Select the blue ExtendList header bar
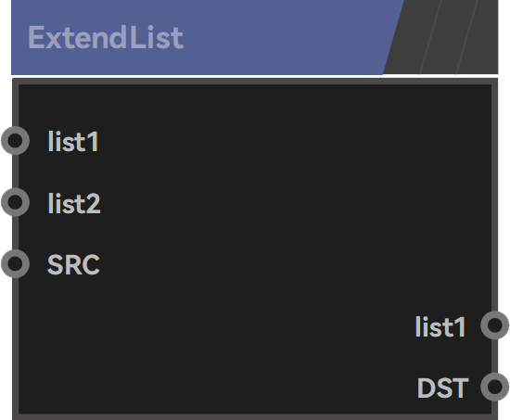Screen dimensions: 510x420 201,37
